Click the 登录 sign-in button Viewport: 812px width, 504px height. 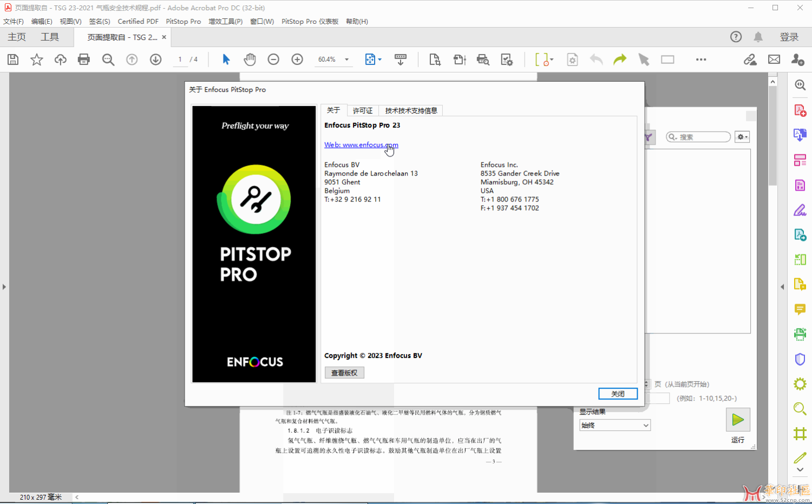789,37
